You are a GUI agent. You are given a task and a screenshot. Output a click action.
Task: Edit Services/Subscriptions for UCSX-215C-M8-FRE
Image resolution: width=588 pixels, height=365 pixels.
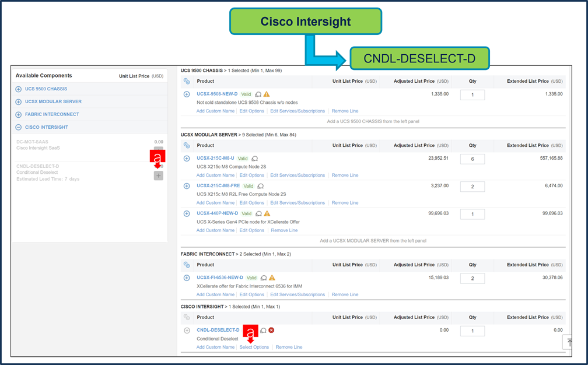(297, 203)
